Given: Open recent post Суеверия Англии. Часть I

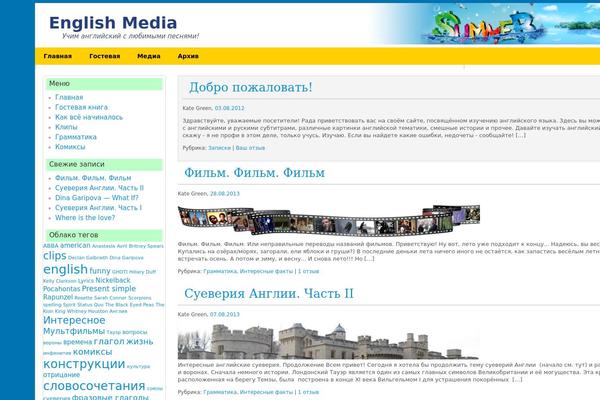Looking at the screenshot, I should [x=98, y=208].
